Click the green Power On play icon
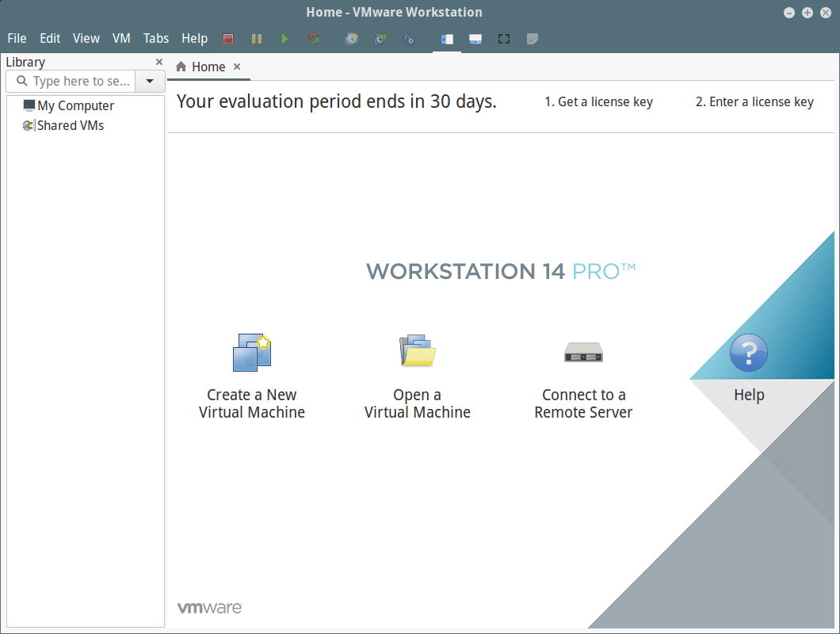This screenshot has width=840, height=634. click(285, 39)
